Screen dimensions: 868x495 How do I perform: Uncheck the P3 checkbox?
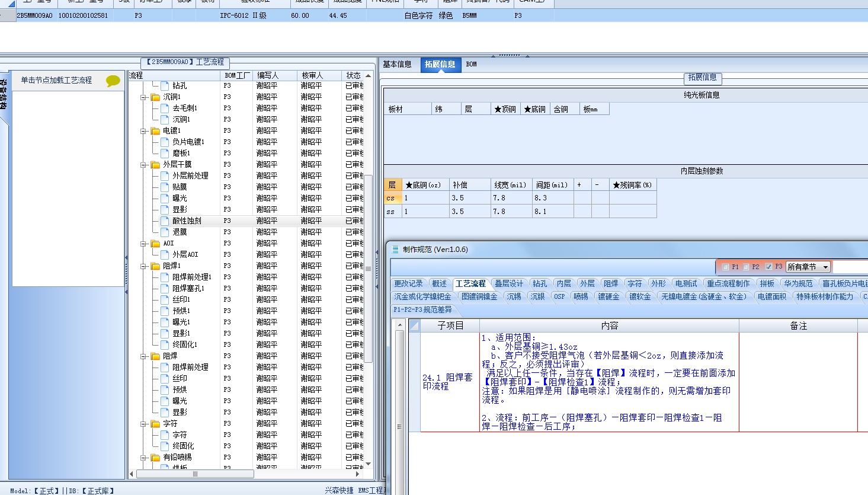coord(768,267)
